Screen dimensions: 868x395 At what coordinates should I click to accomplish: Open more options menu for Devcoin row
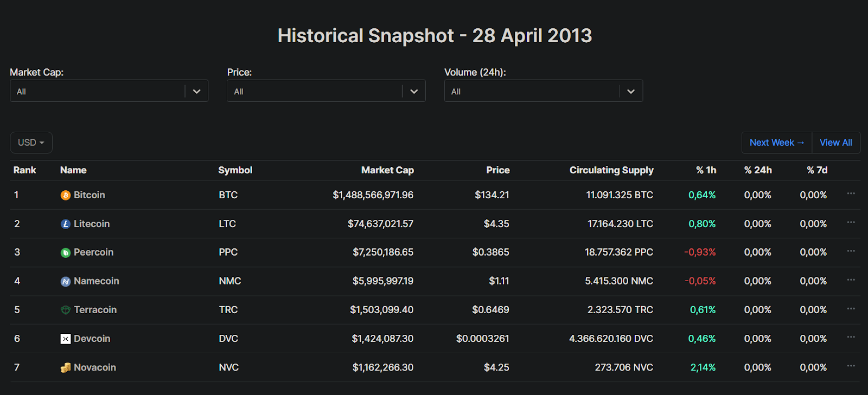point(851,337)
